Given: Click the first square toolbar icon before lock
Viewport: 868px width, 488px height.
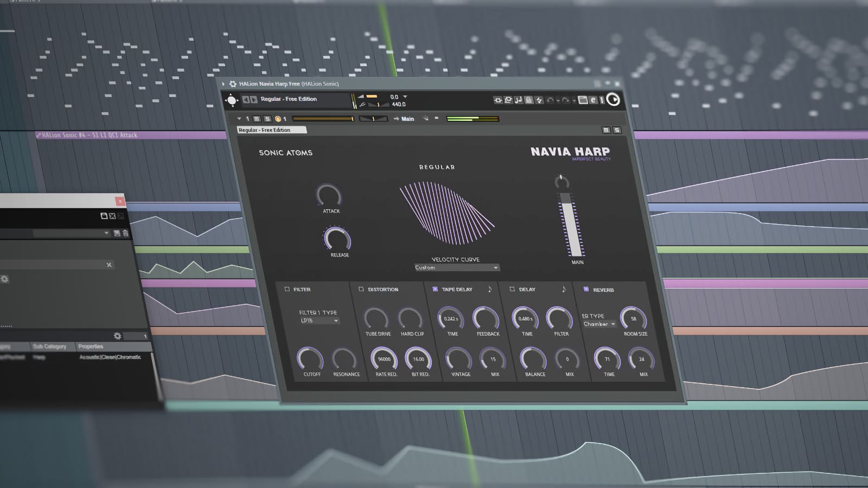Looking at the screenshot, I should 497,100.
